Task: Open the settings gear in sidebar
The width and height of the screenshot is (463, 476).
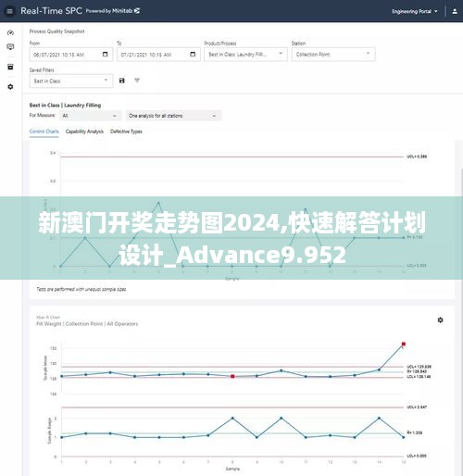Action: [x=10, y=87]
